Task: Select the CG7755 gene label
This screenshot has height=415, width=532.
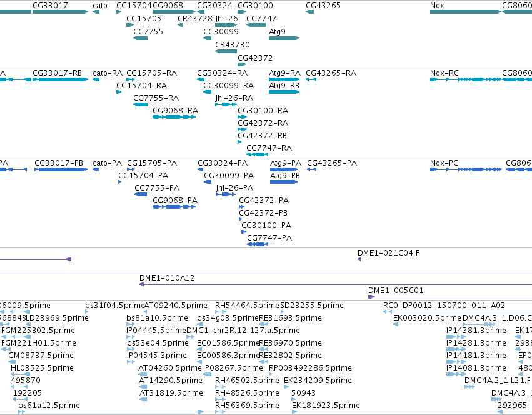Action: coord(148,31)
